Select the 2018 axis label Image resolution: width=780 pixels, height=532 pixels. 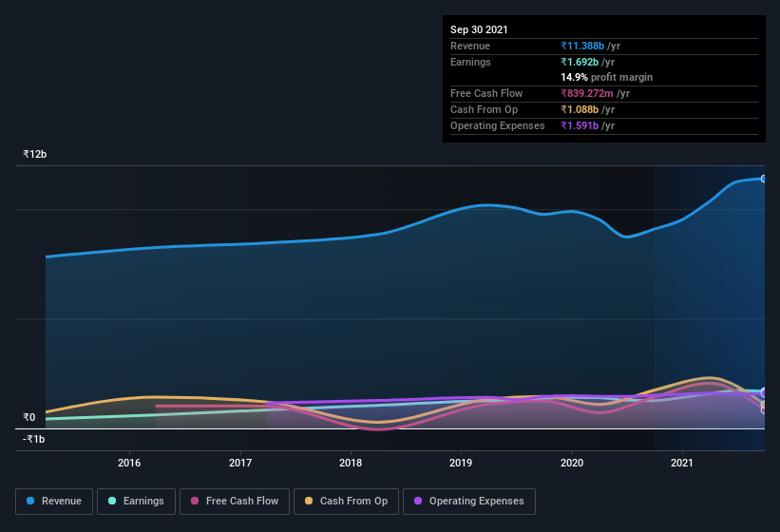(x=351, y=463)
